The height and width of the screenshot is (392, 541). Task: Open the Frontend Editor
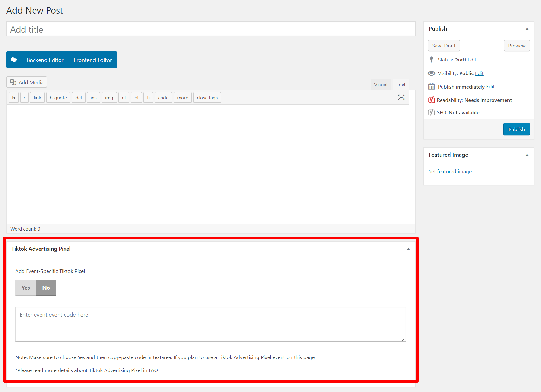coord(93,60)
